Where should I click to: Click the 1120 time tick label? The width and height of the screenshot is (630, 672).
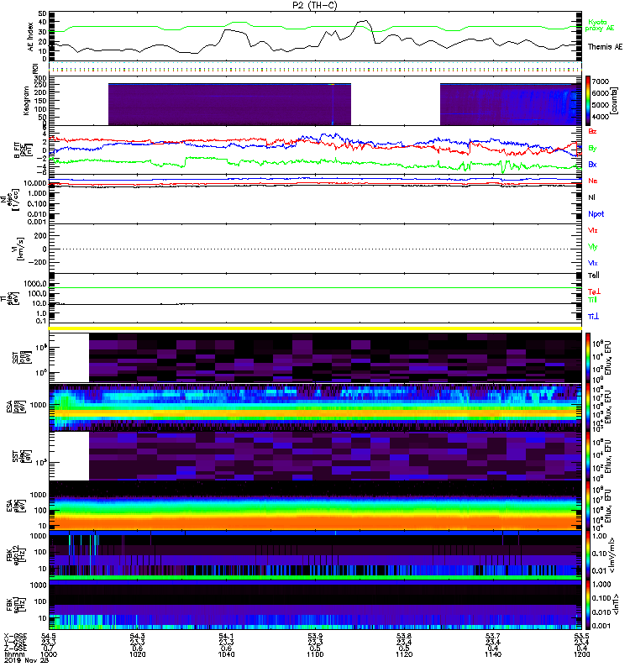pyautogui.click(x=404, y=654)
